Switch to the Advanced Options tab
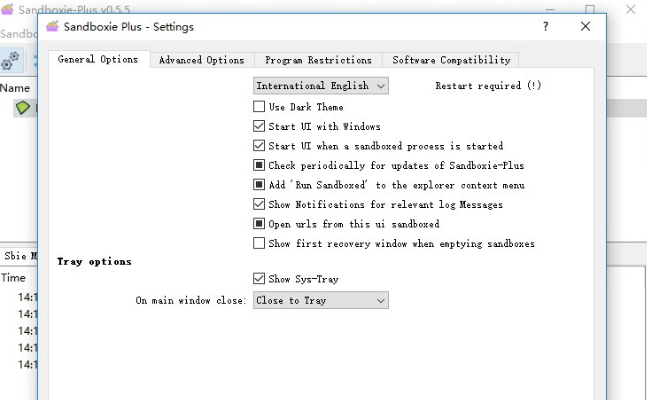This screenshot has height=400, width=647. coord(202,60)
